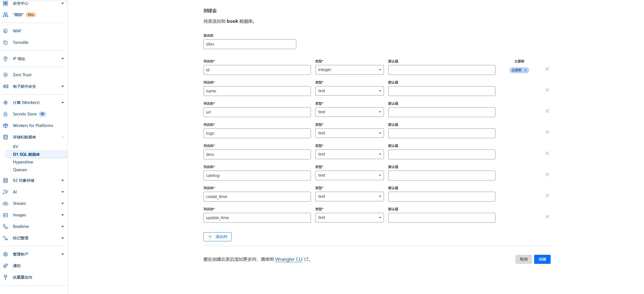Image resolution: width=644 pixels, height=294 pixels.
Task: Remove the primary key tag from id column
Action: coord(525,70)
